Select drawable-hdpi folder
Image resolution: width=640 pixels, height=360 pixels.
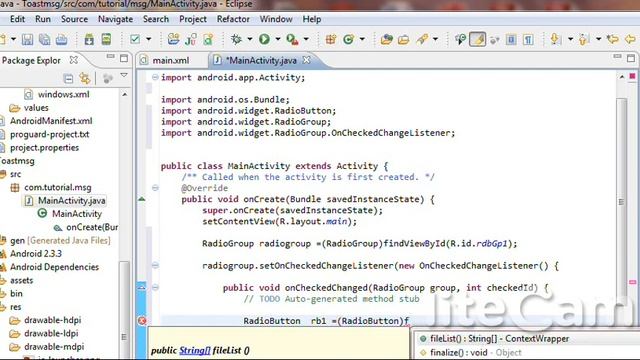[52, 320]
